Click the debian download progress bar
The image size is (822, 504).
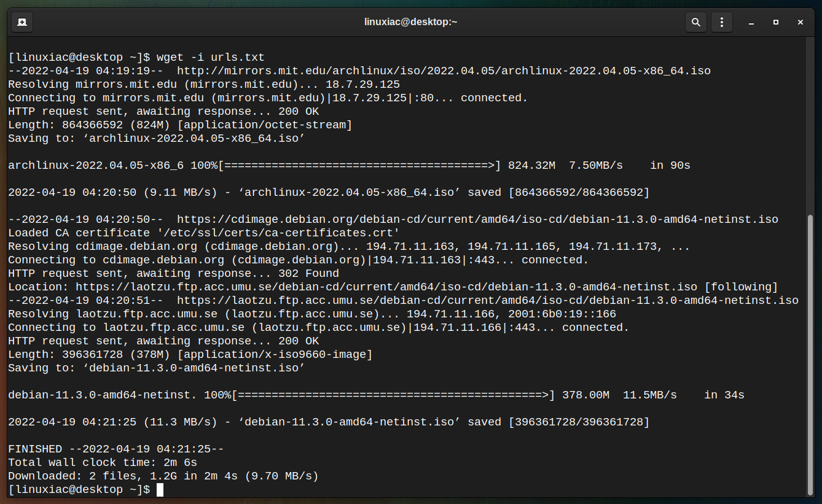point(393,395)
